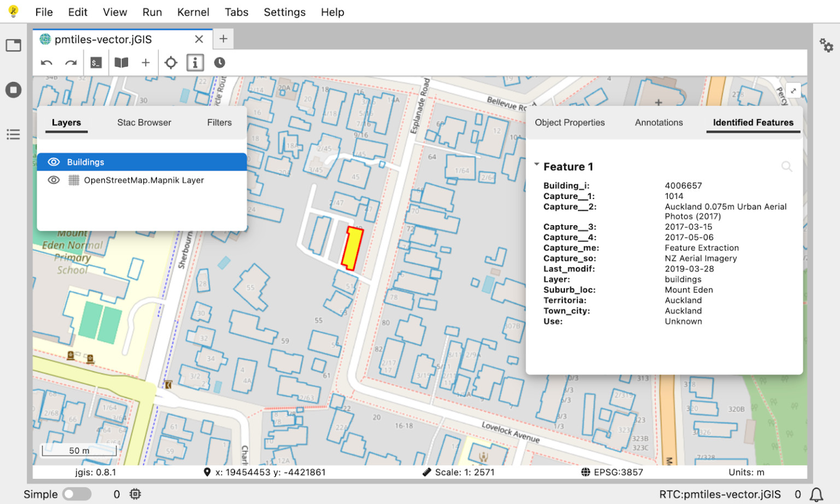Click the fullscreen expand map button
The height and width of the screenshot is (504, 840).
(793, 91)
